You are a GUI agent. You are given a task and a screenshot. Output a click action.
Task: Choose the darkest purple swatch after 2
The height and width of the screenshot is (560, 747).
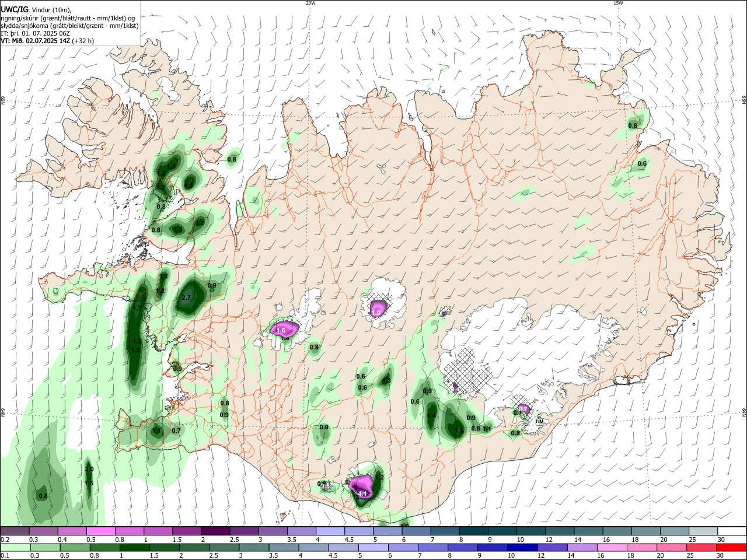(x=215, y=531)
